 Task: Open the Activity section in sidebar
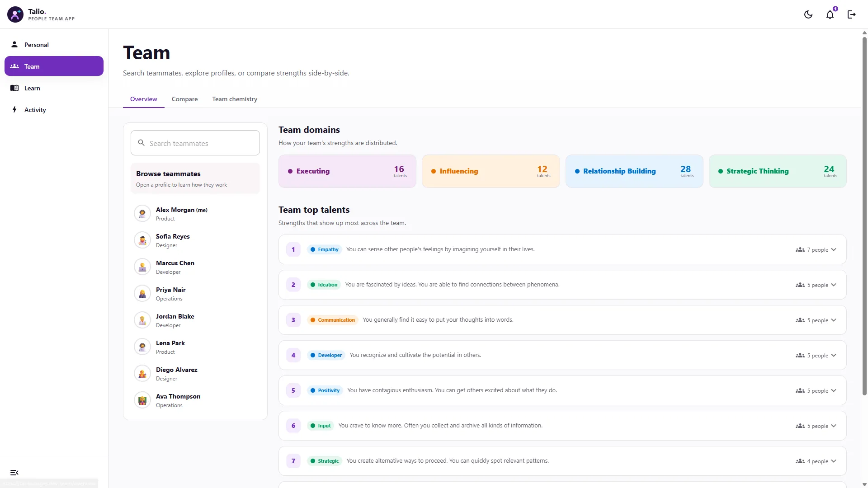click(54, 110)
